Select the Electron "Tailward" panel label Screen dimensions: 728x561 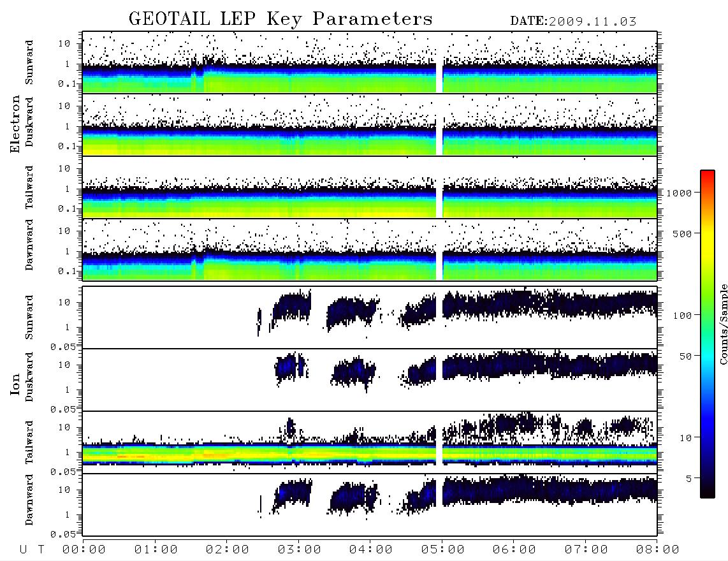[x=29, y=187]
